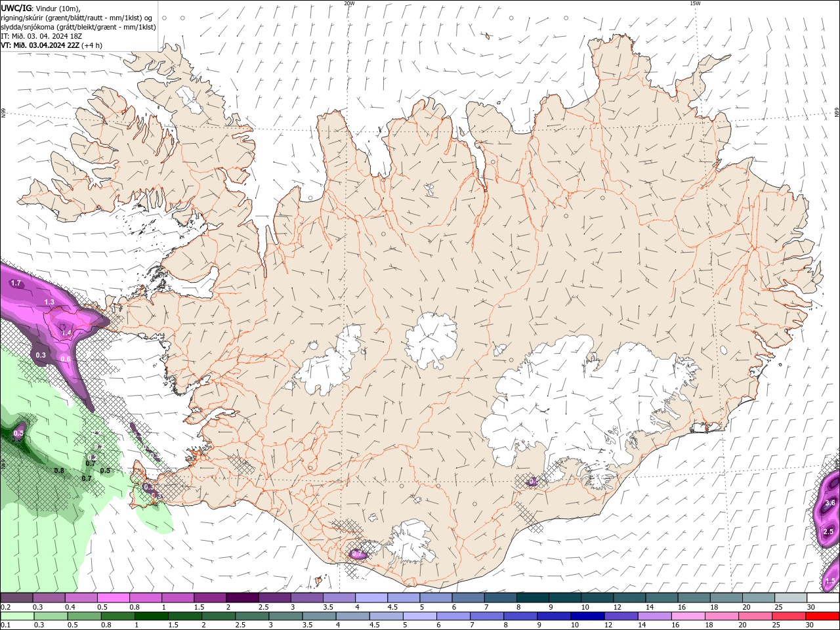The image size is (840, 630).
Task: Click the "IT: Mið. 03. 04. 2024 18Z" line
Action: point(41,36)
